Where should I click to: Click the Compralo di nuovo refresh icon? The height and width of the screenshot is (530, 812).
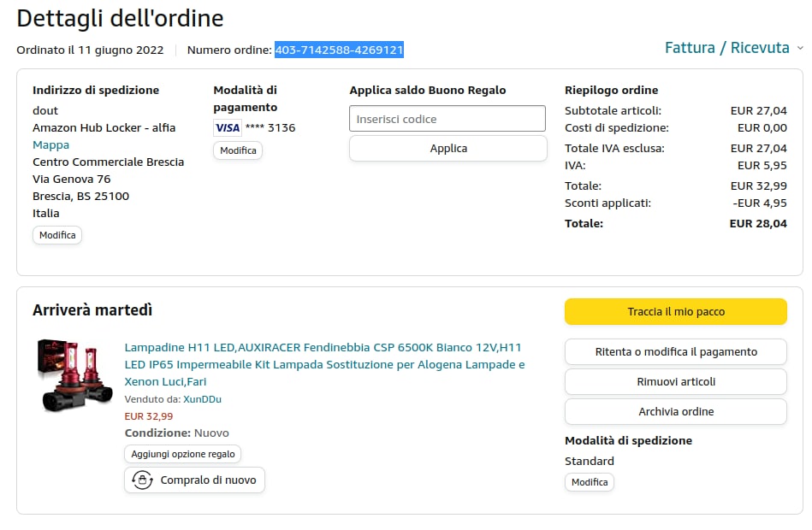tap(142, 480)
